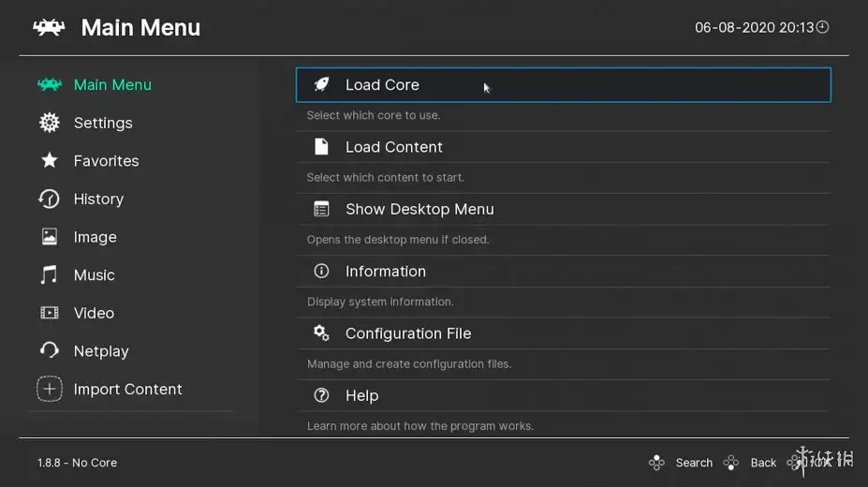Open Settings from the sidebar
Image resolution: width=868 pixels, height=487 pixels.
pos(103,123)
